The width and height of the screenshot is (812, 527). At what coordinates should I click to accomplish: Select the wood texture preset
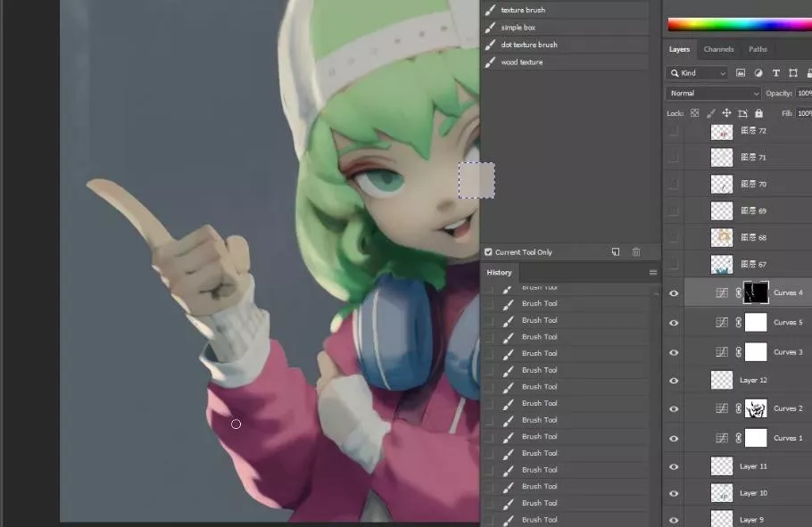(521, 62)
